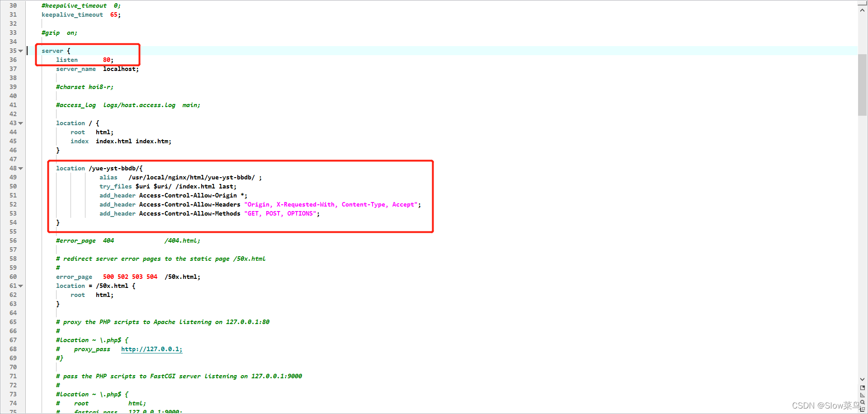Click the #location ~ \.php$ comment on line 67
Image resolution: width=868 pixels, height=414 pixels.
coord(92,340)
